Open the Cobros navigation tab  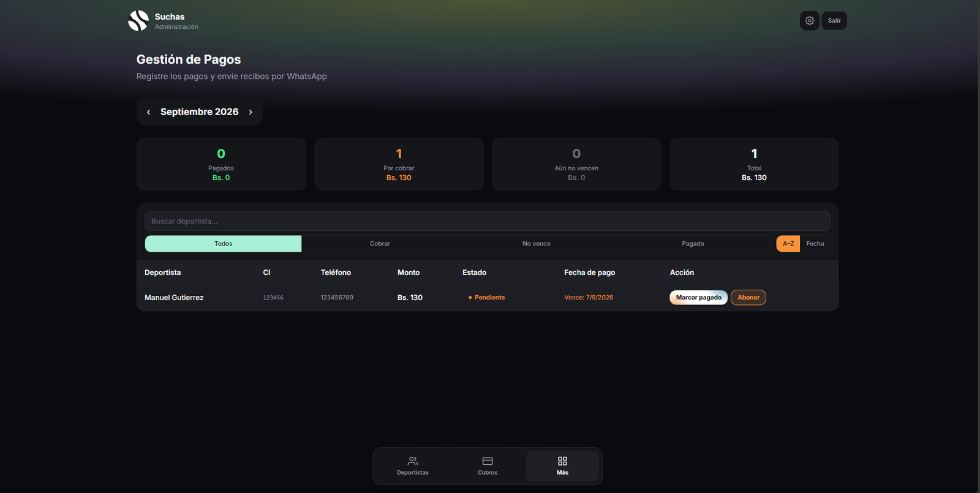pyautogui.click(x=488, y=466)
